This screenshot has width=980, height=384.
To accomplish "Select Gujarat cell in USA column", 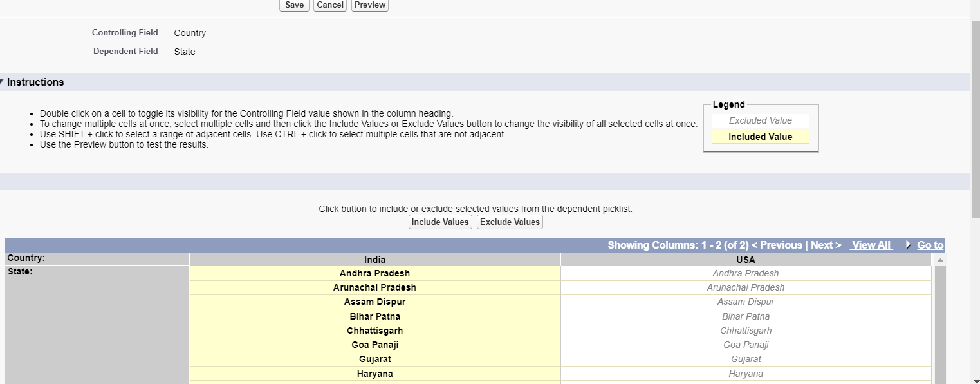I will coord(746,359).
